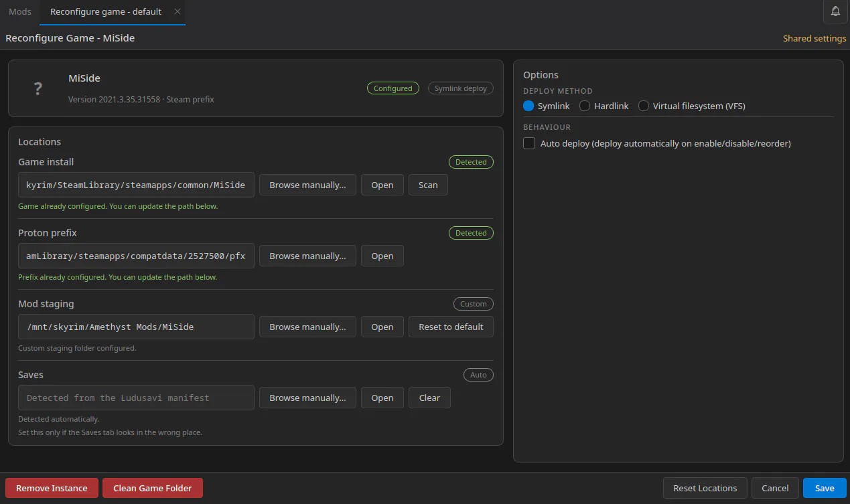Browse manually for the Game install path
The height and width of the screenshot is (504, 850).
307,185
